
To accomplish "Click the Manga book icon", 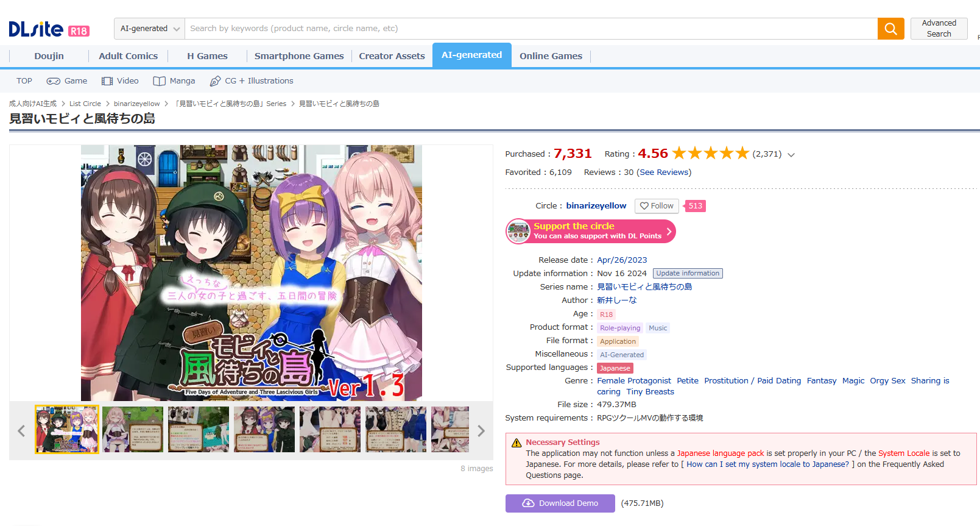I will tap(159, 81).
